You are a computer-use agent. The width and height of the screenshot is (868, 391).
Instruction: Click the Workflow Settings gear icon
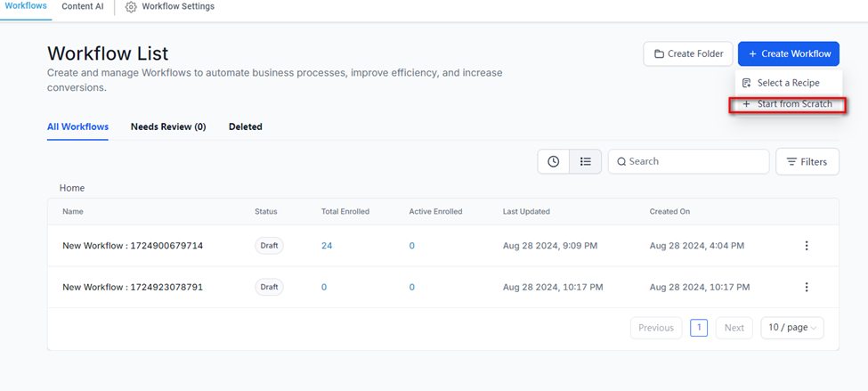(x=131, y=7)
